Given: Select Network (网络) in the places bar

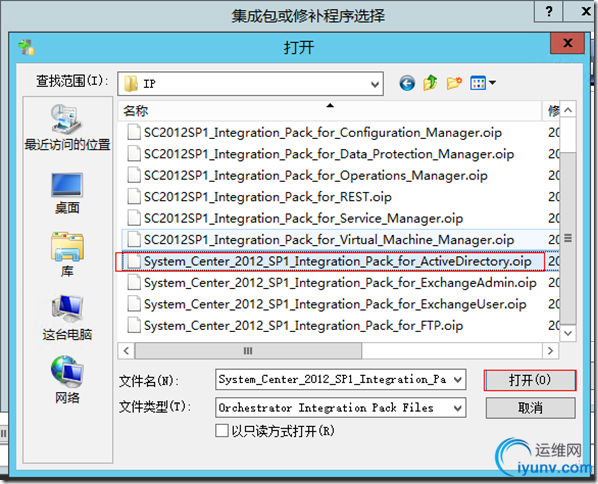Looking at the screenshot, I should point(67,379).
